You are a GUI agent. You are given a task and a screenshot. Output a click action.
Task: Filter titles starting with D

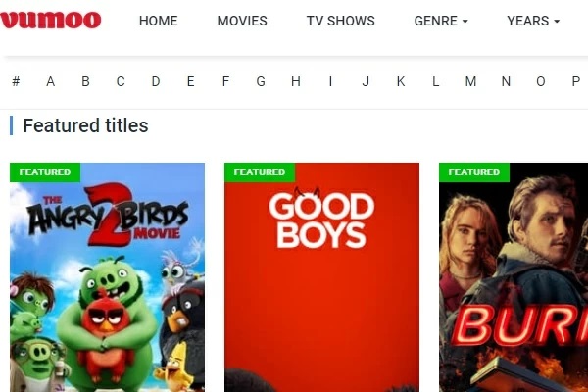[x=156, y=81]
